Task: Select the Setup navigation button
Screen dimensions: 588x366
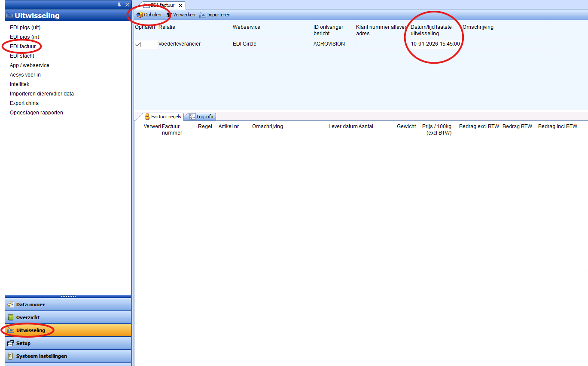Action: pyautogui.click(x=68, y=343)
